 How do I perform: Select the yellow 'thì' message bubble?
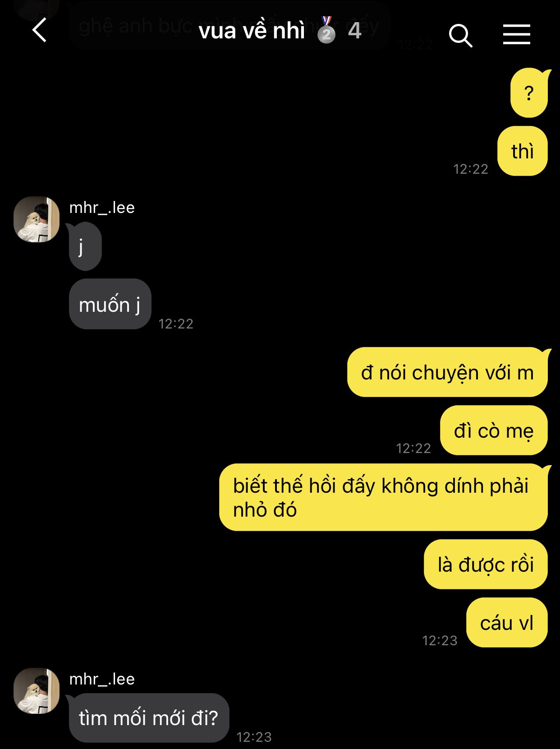(523, 151)
